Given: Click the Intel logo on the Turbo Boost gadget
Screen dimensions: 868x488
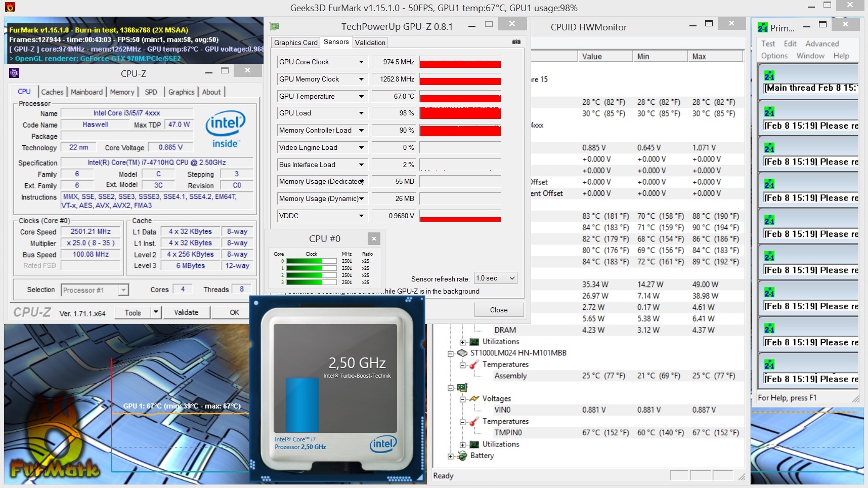Looking at the screenshot, I should point(383,444).
